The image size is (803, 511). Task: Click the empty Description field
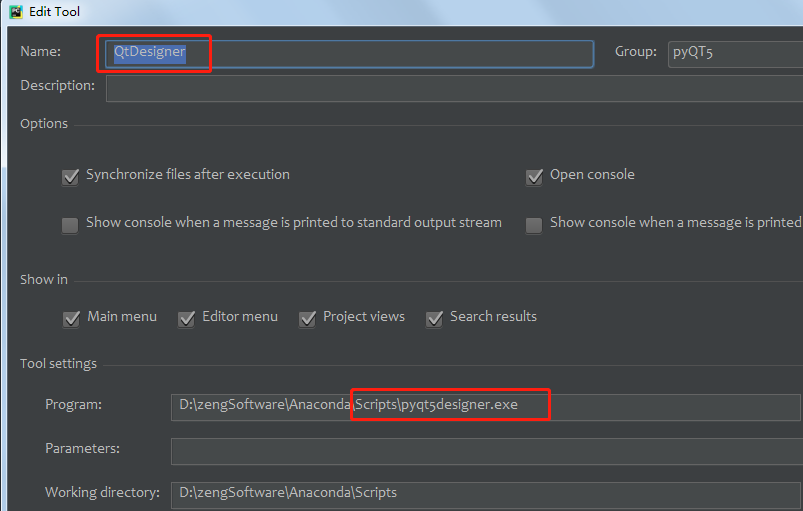454,89
